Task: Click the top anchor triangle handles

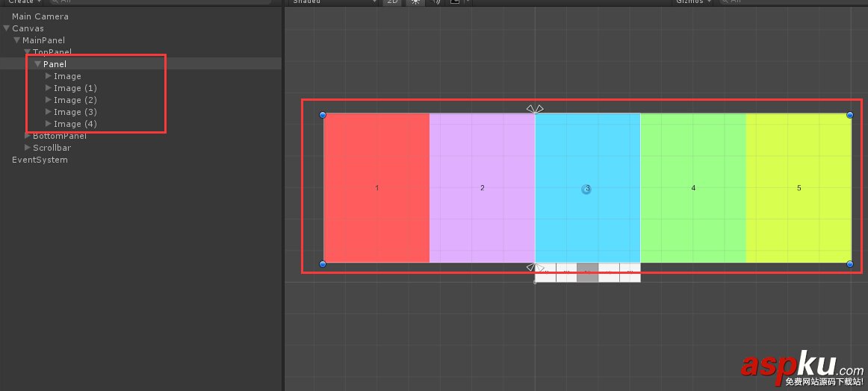Action: (535, 109)
